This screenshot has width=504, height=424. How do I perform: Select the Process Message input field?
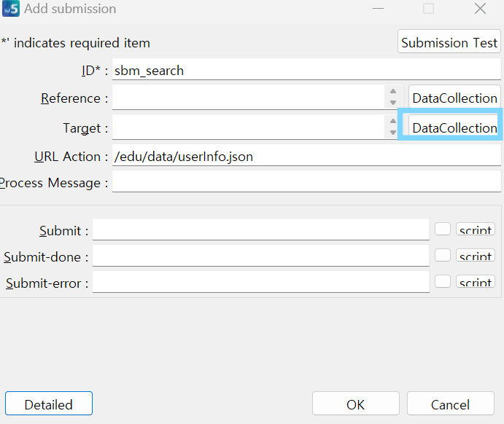(306, 182)
